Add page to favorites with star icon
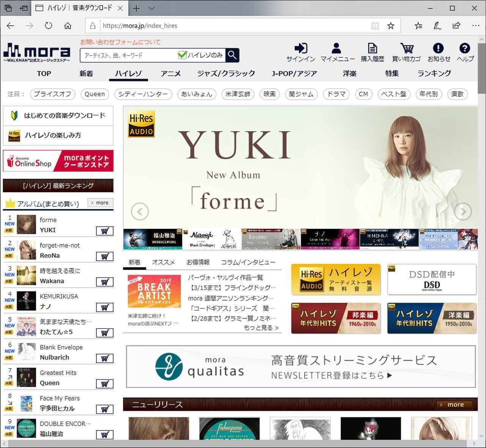This screenshot has height=448, width=486. [390, 26]
